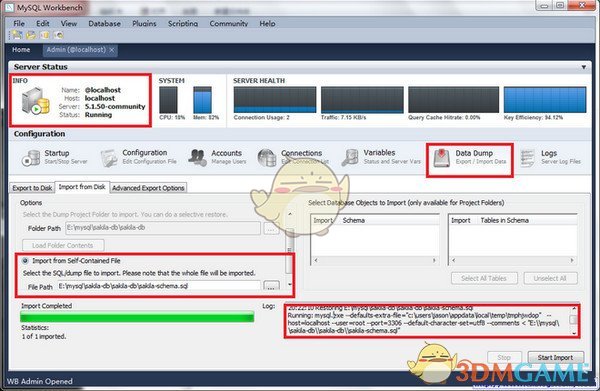Viewport: 600px width, 391px height.
Task: Click the server database icon in the INFO panel
Action: point(35,101)
